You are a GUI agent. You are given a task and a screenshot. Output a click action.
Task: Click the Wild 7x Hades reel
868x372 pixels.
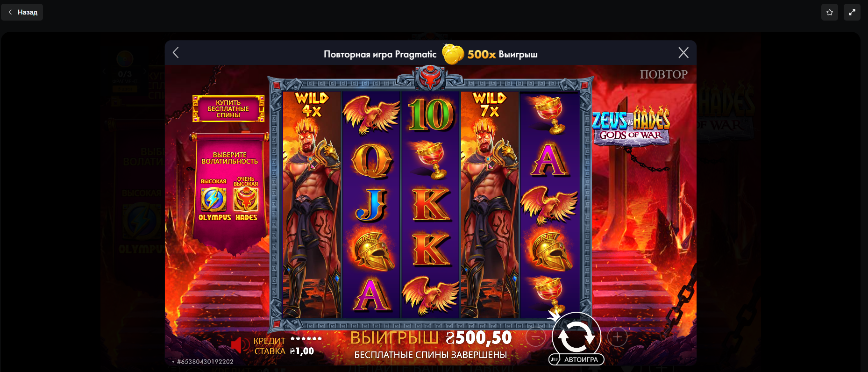[x=490, y=205]
